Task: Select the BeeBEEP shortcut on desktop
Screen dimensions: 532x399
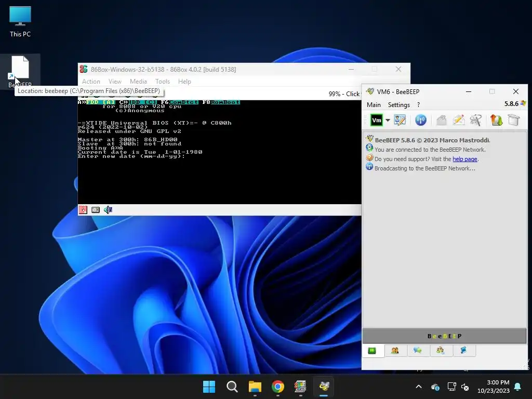Action: (x=20, y=72)
